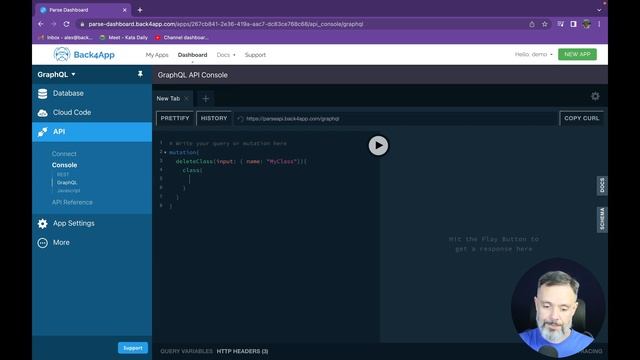640x360 pixels.
Task: Open the Docs dropdown menu
Action: coord(226,55)
